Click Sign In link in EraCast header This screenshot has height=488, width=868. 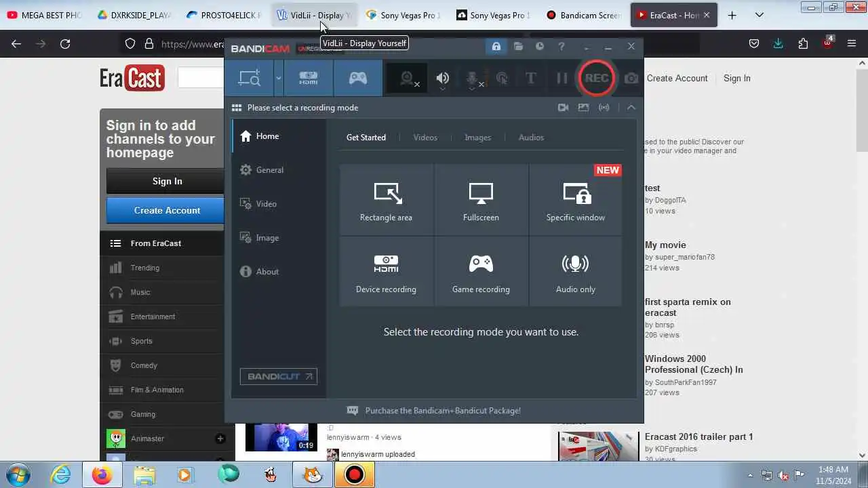tap(736, 78)
